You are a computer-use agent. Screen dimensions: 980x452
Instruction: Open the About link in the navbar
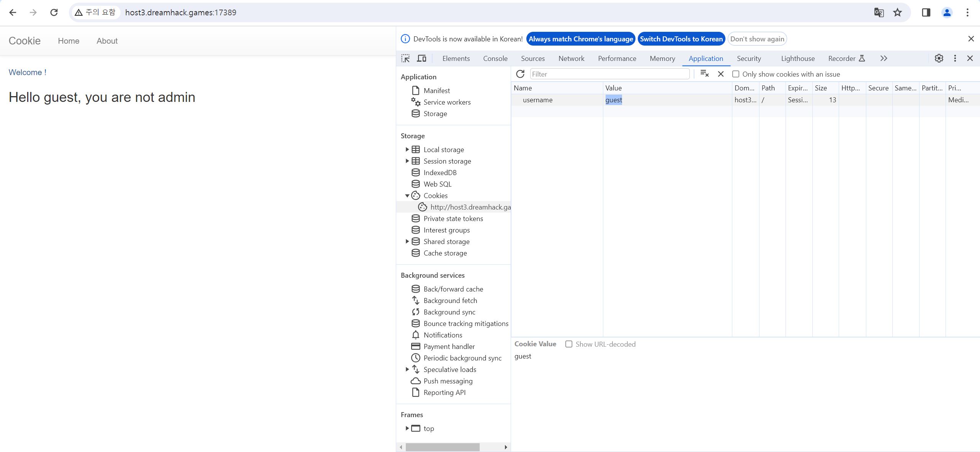tap(107, 41)
